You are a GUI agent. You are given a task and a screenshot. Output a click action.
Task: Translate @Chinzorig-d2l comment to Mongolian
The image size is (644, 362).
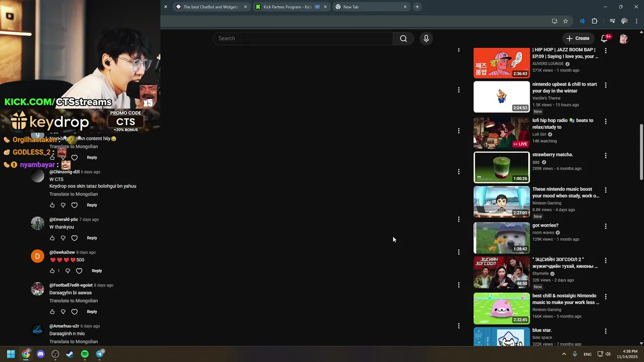(73, 194)
